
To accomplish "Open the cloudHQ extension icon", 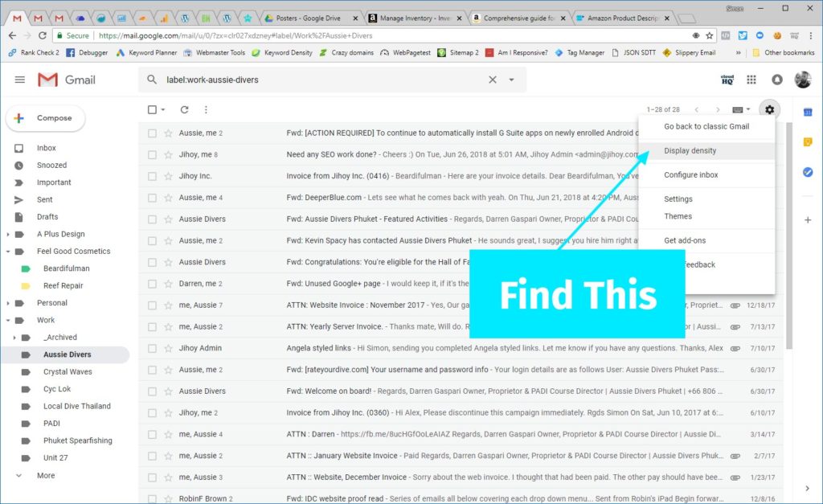I will tap(727, 80).
